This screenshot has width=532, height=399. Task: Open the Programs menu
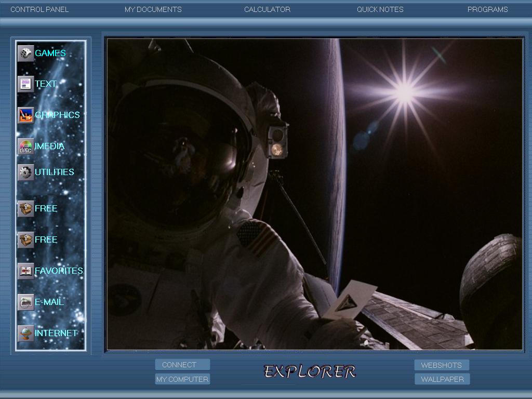(x=487, y=9)
